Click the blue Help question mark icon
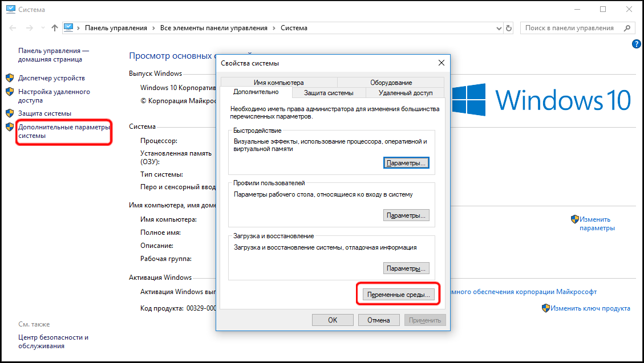644x363 pixels. pos(636,44)
